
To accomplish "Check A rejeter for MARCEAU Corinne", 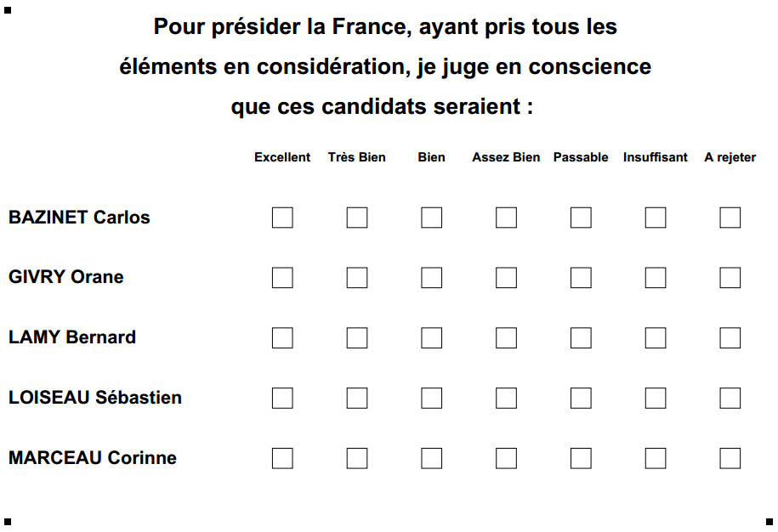I will point(730,459).
